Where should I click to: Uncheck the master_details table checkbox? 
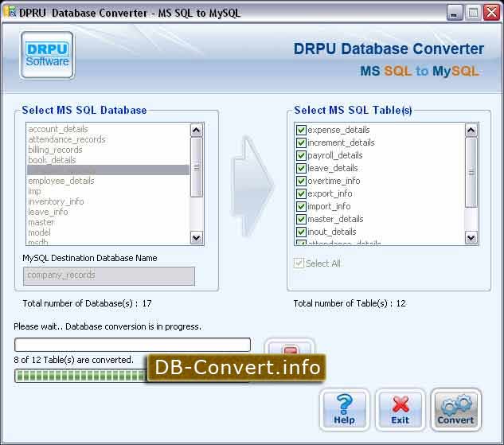301,219
